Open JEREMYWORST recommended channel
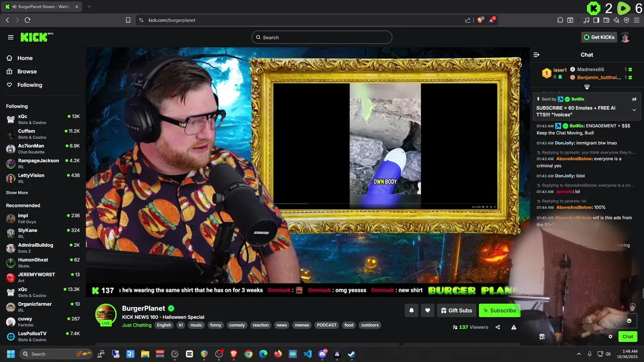The image size is (644, 362). tap(43, 278)
